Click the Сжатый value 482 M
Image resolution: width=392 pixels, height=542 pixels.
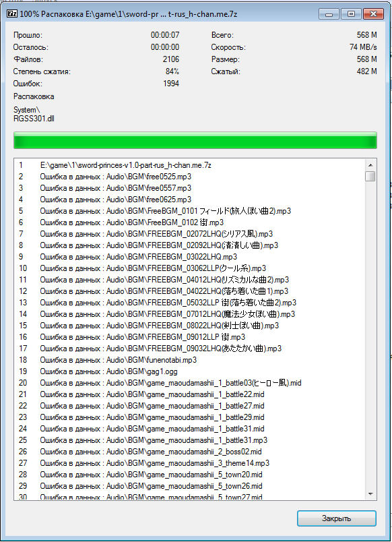point(367,71)
